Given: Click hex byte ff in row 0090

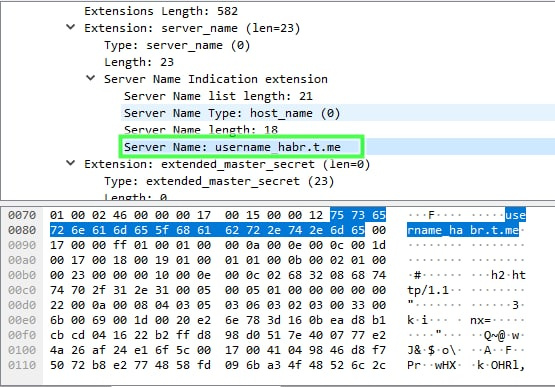Looking at the screenshot, I should click(120, 245).
